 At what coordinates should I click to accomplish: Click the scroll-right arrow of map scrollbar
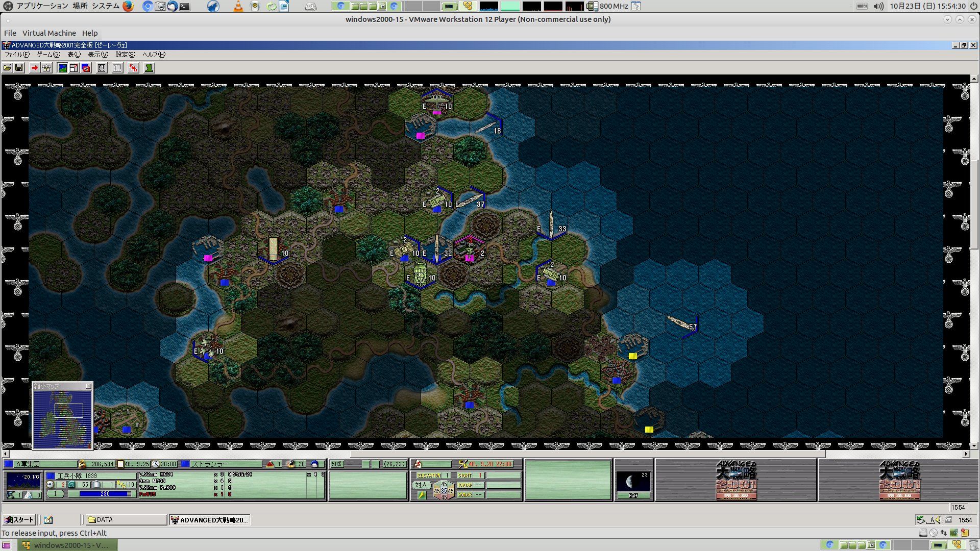point(966,454)
